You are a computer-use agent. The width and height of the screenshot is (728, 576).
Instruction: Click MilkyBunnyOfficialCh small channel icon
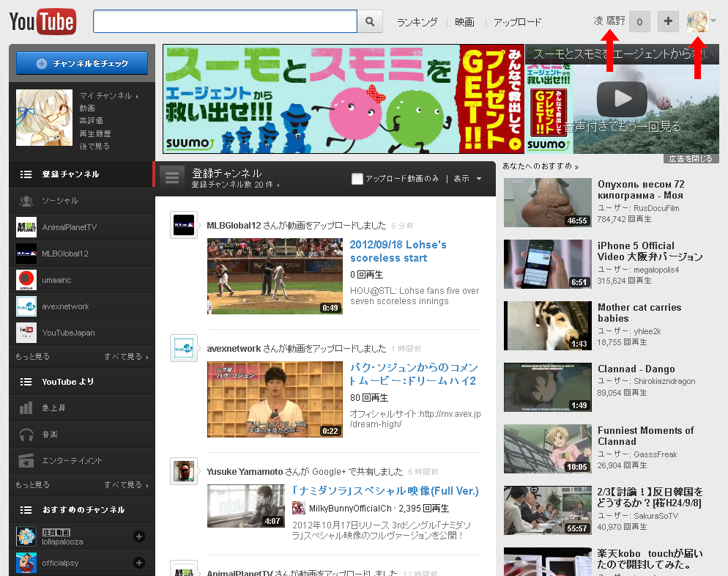tap(299, 508)
